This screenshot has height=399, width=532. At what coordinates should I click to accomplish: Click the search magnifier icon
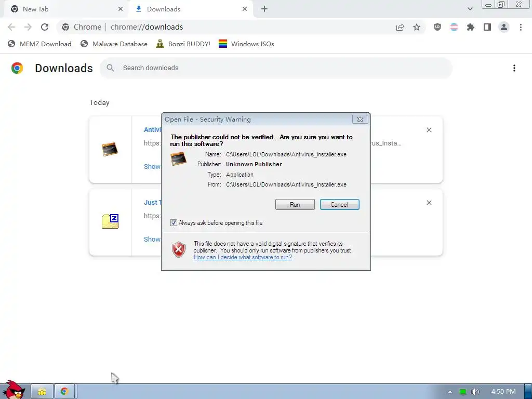(110, 68)
